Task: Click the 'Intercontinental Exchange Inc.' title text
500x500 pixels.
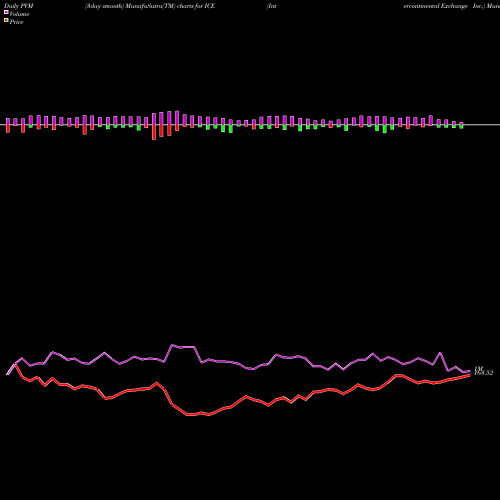Action: point(375,6)
